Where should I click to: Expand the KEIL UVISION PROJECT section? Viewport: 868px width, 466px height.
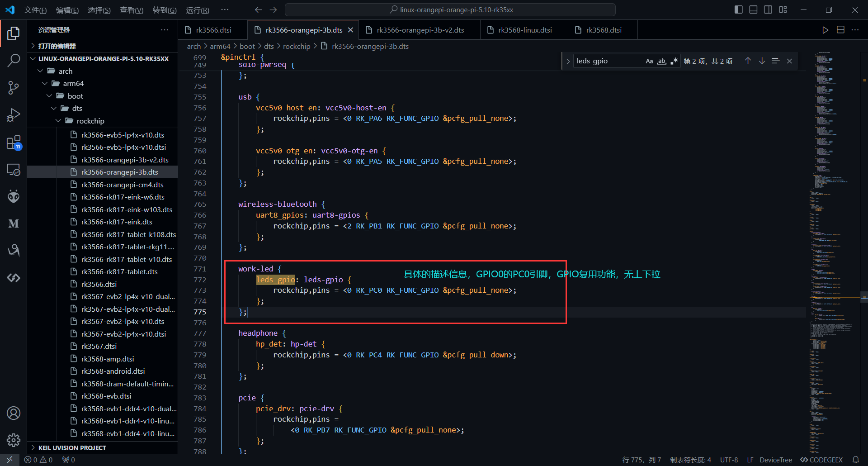(x=102, y=447)
